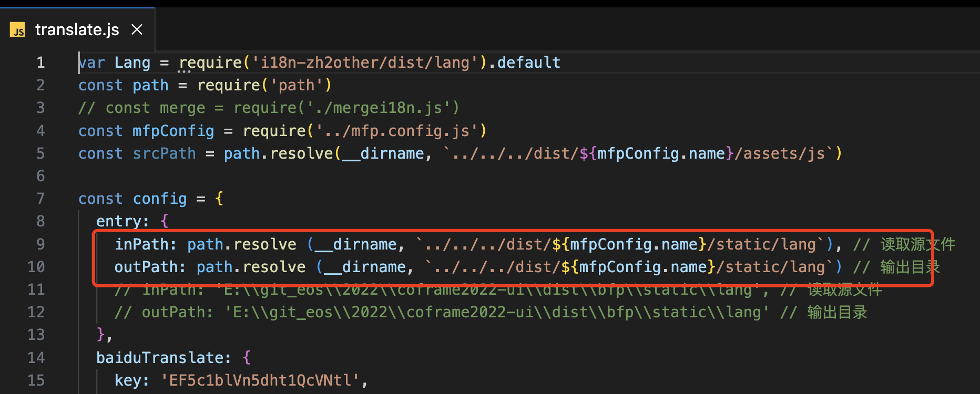Click the srcPath variable name
Image resolution: width=980 pixels, height=394 pixels.
[x=164, y=153]
